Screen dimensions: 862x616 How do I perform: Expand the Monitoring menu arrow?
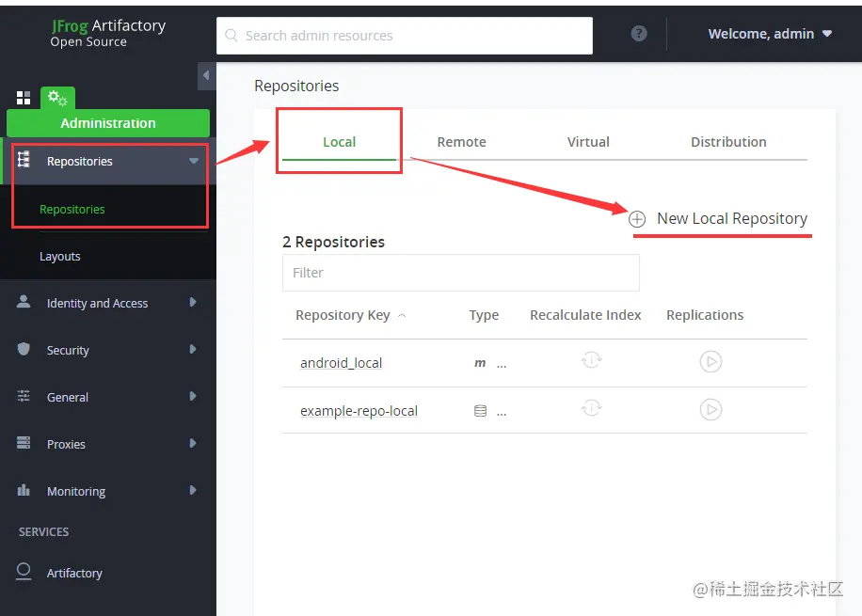[x=192, y=490]
